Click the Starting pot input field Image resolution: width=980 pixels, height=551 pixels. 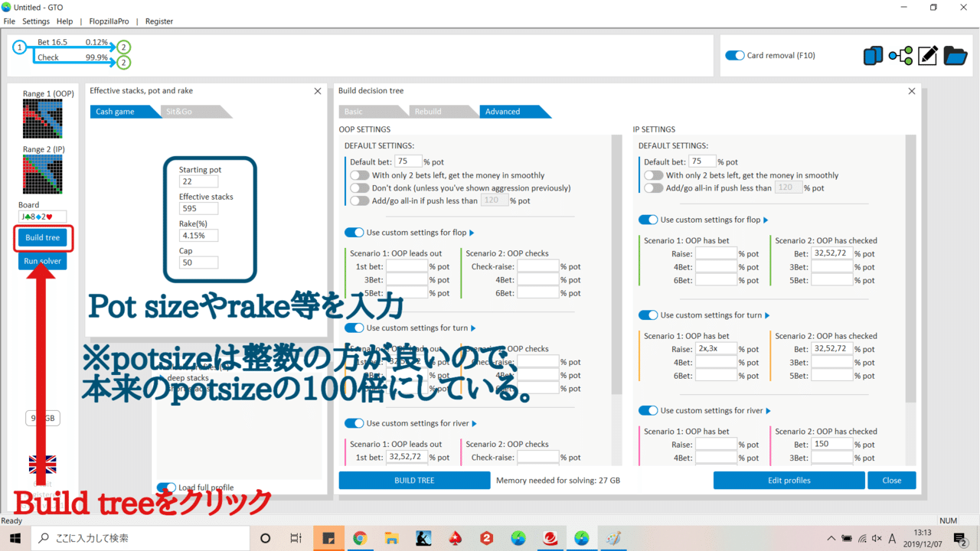click(x=198, y=181)
